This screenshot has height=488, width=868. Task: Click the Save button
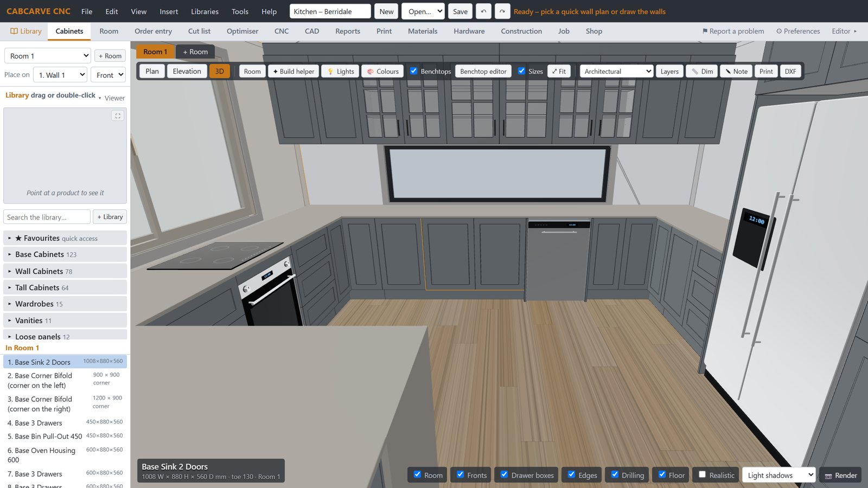(x=460, y=11)
